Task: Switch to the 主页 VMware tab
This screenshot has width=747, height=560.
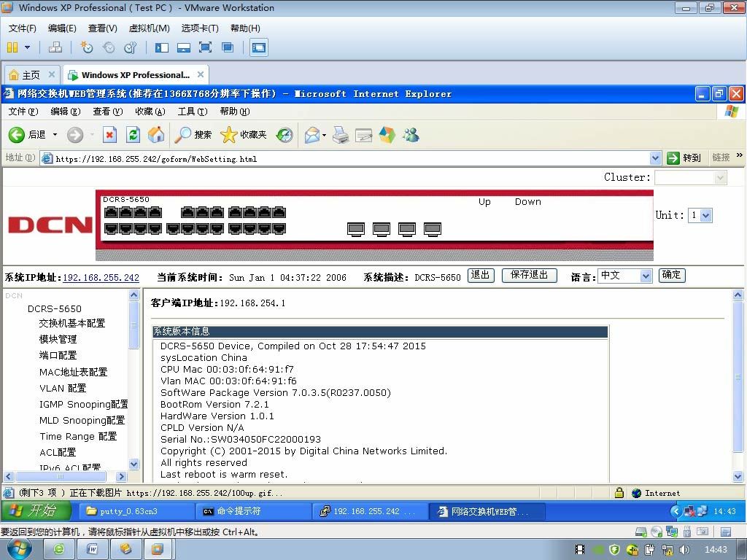Action: (31, 75)
